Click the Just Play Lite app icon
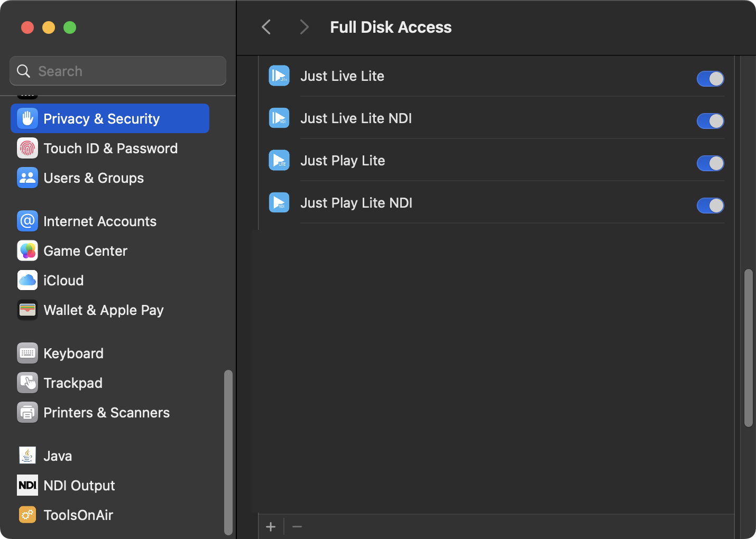Screen dimensions: 756x539 pyautogui.click(x=279, y=160)
